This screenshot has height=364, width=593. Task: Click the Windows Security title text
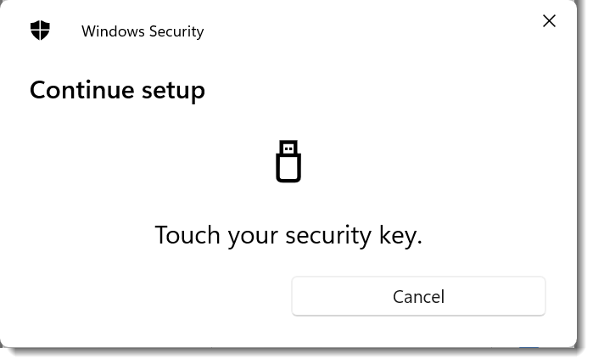click(x=143, y=31)
